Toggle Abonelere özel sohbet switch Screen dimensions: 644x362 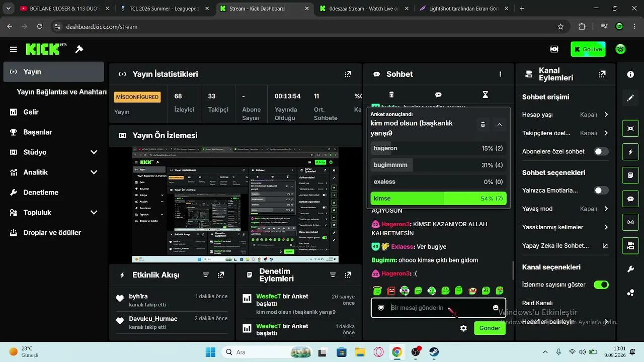[x=601, y=151]
